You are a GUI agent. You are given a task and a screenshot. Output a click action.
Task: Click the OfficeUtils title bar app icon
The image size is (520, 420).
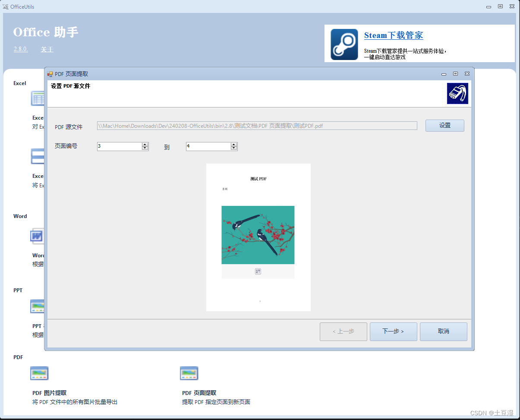pyautogui.click(x=6, y=6)
